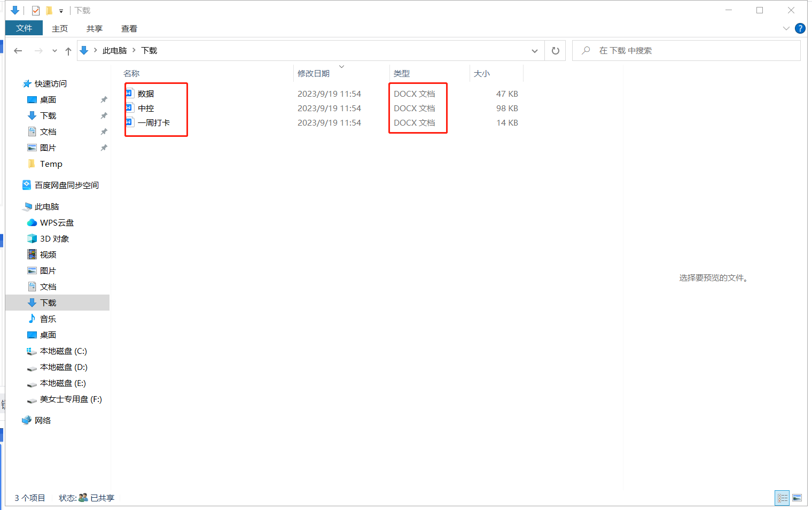Open the 文件 menu
This screenshot has height=510, width=812.
24,28
